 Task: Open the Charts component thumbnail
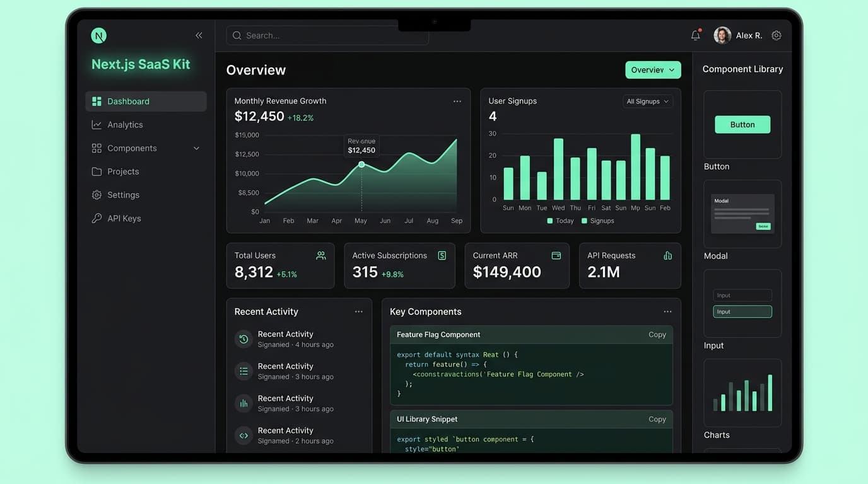pyautogui.click(x=742, y=393)
